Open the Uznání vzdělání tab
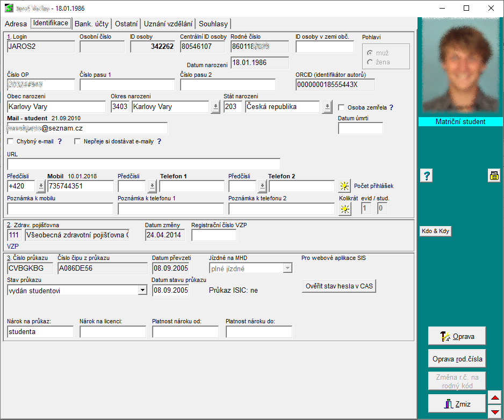 pyautogui.click(x=168, y=24)
